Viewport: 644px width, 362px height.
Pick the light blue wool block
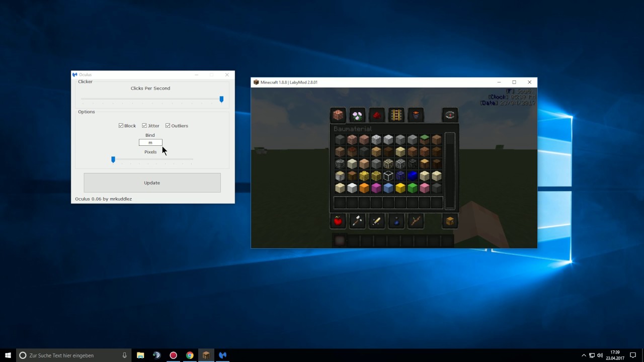388,188
